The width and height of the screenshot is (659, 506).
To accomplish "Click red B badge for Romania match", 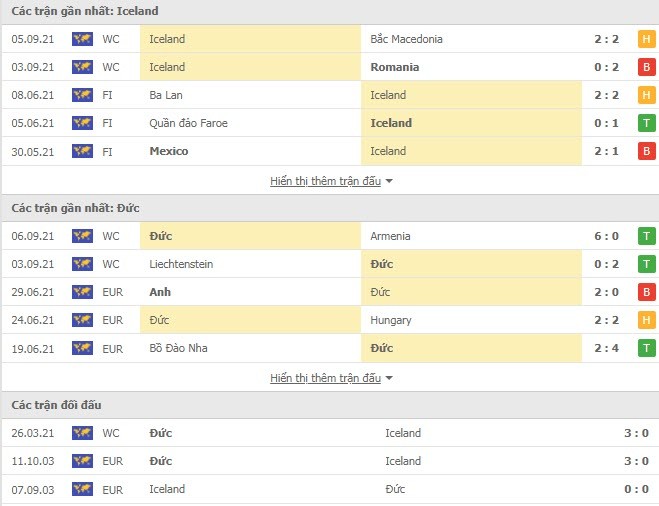I will [x=647, y=67].
